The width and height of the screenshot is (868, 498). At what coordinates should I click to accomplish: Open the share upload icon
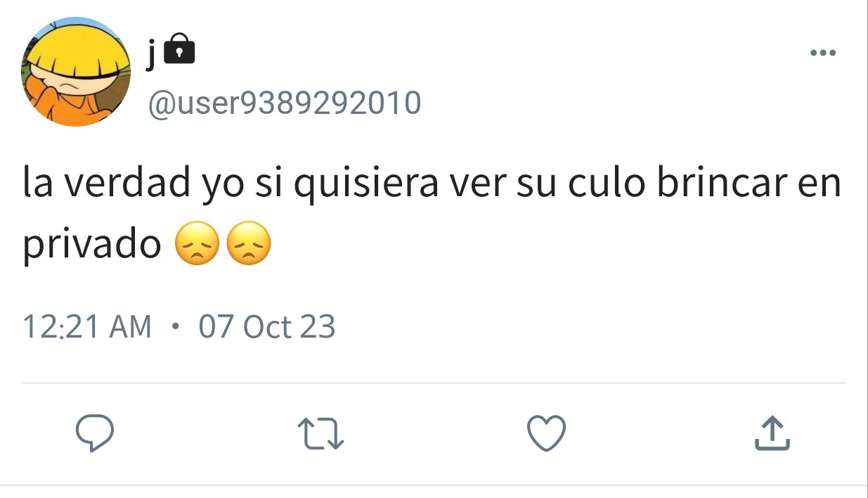coord(772,433)
